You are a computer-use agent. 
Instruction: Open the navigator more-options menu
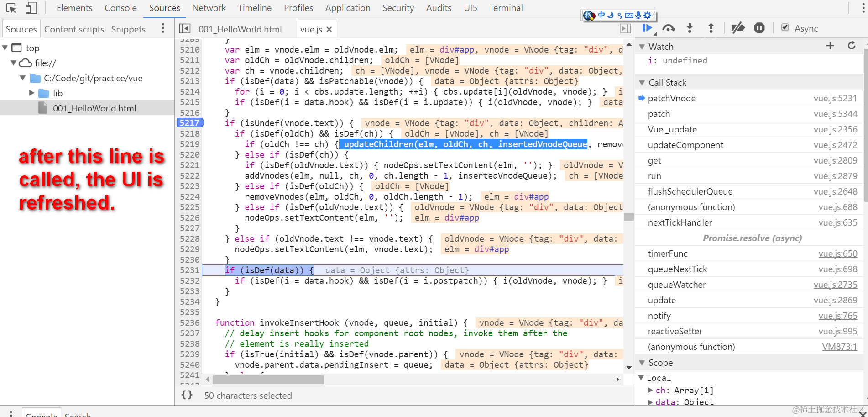163,29
